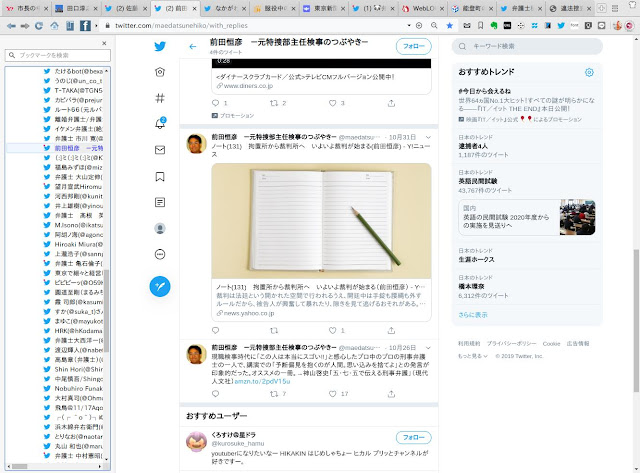
Task: Switch to the 田口淳 browser tab
Action: coord(76,9)
